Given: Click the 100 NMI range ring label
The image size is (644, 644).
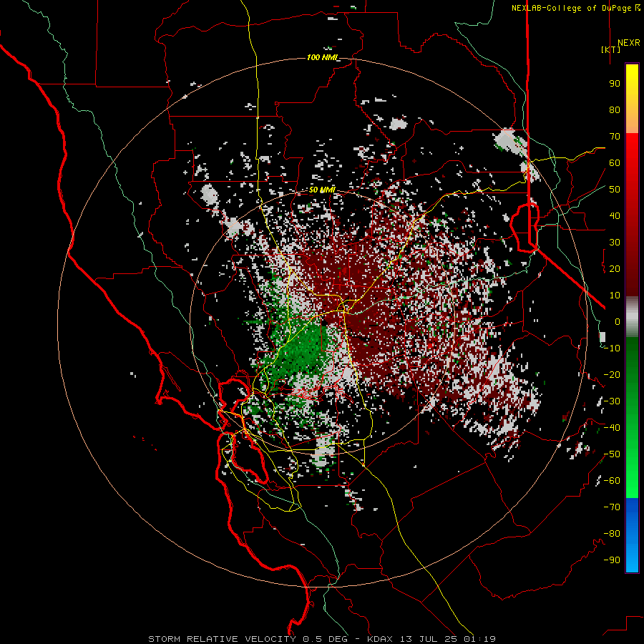Looking at the screenshot, I should (x=322, y=57).
